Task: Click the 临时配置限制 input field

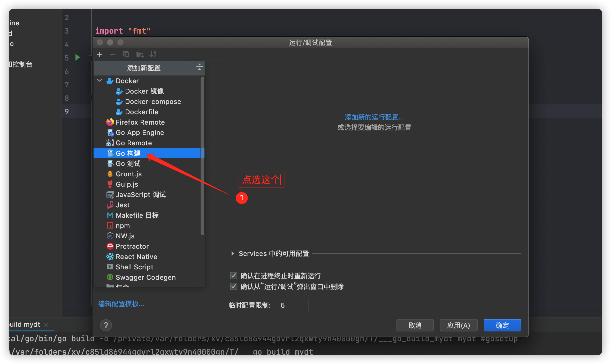Action: pos(293,305)
